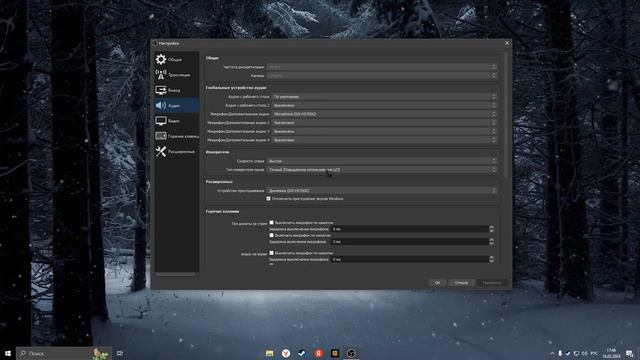Open the volume control in the system tray
The width and height of the screenshot is (640, 360).
coord(584,353)
